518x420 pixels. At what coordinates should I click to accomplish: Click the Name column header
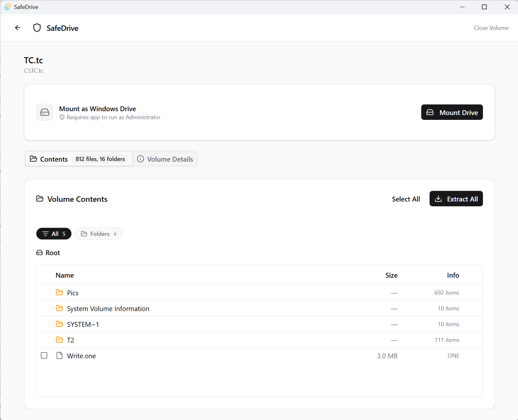(65, 275)
